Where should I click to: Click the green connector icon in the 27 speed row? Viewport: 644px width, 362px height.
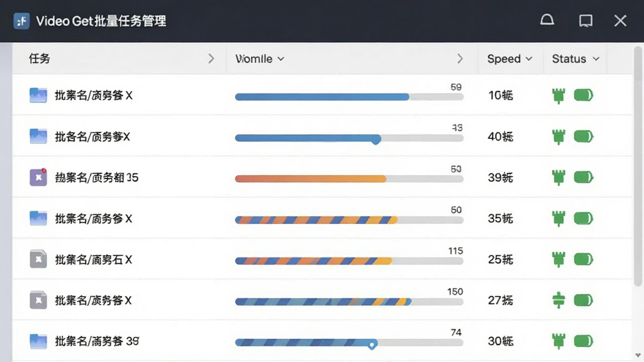(x=558, y=300)
